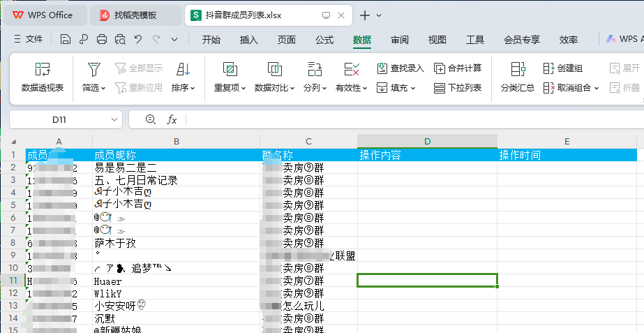Switch to the 开始 ribbon tab
The height and width of the screenshot is (333, 644).
pyautogui.click(x=211, y=40)
